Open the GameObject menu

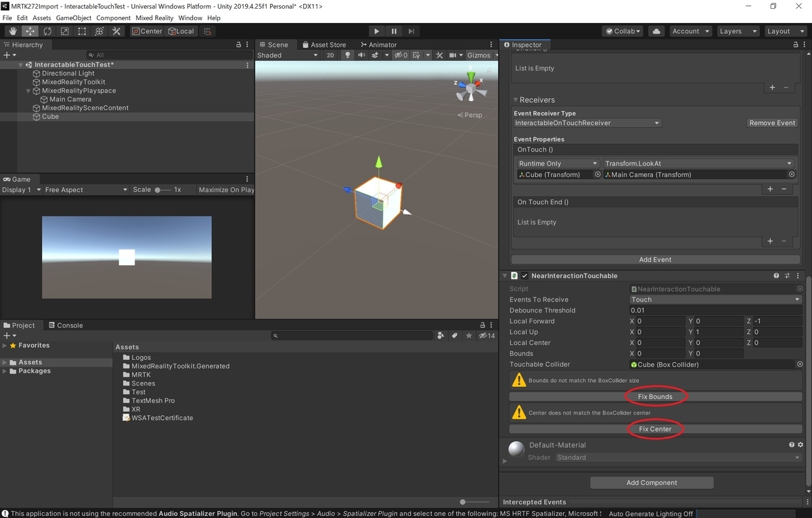point(73,18)
